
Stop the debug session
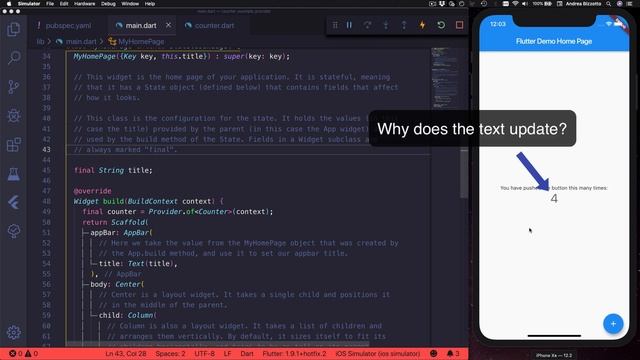[459, 25]
